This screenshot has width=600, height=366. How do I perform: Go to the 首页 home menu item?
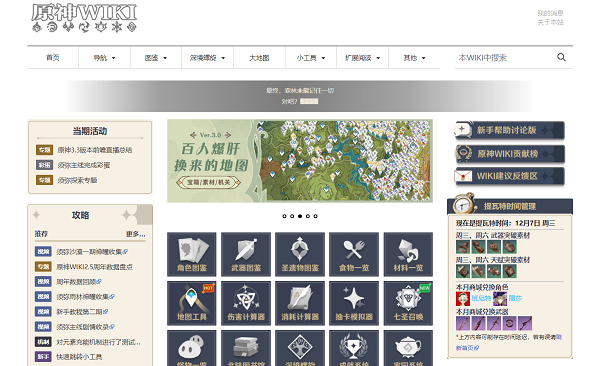click(53, 58)
